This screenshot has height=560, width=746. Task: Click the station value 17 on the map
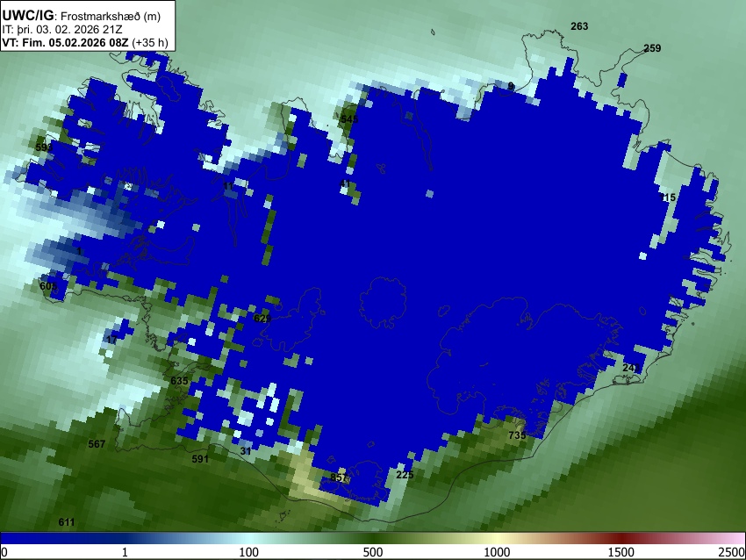click(111, 340)
